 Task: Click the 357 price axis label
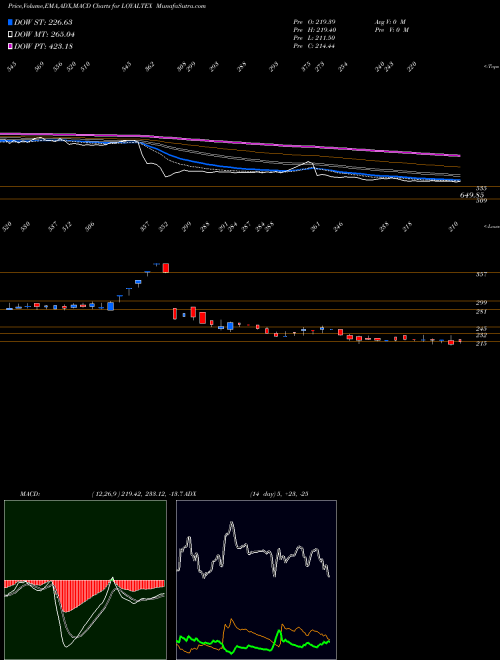[481, 274]
